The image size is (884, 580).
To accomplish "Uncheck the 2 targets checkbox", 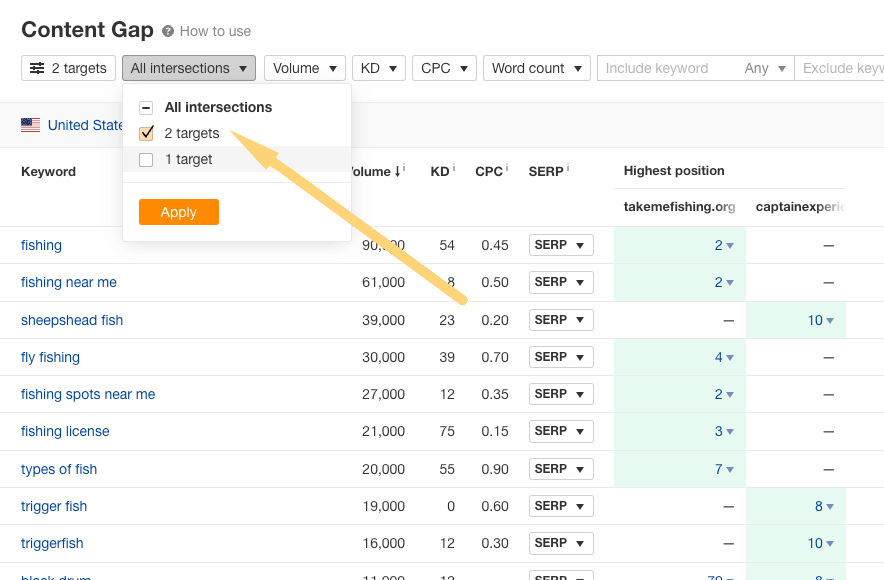I will (x=146, y=133).
